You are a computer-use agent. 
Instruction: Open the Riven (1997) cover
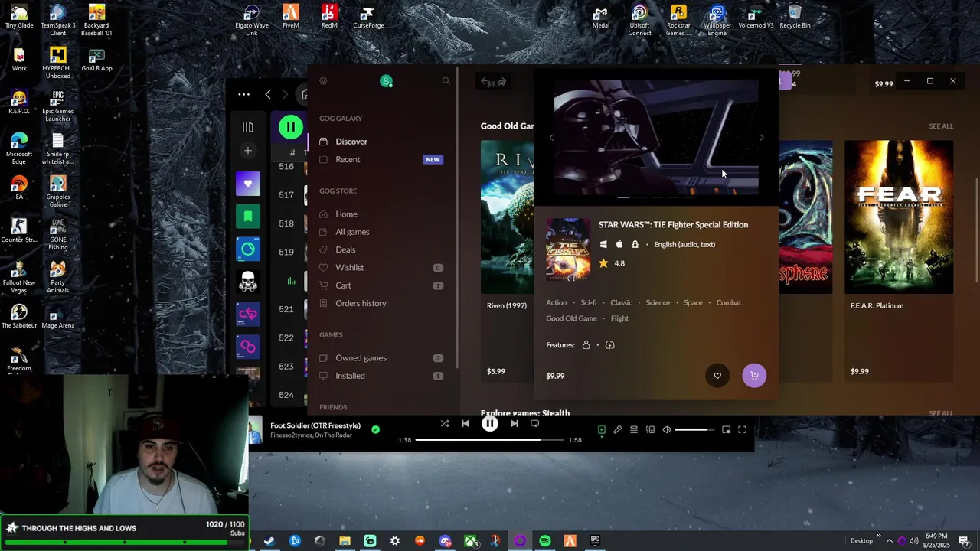tap(507, 217)
